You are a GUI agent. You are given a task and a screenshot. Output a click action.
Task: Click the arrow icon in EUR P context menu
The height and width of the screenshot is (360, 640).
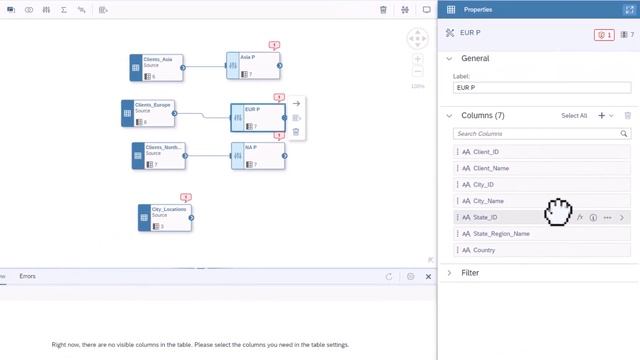pos(296,104)
